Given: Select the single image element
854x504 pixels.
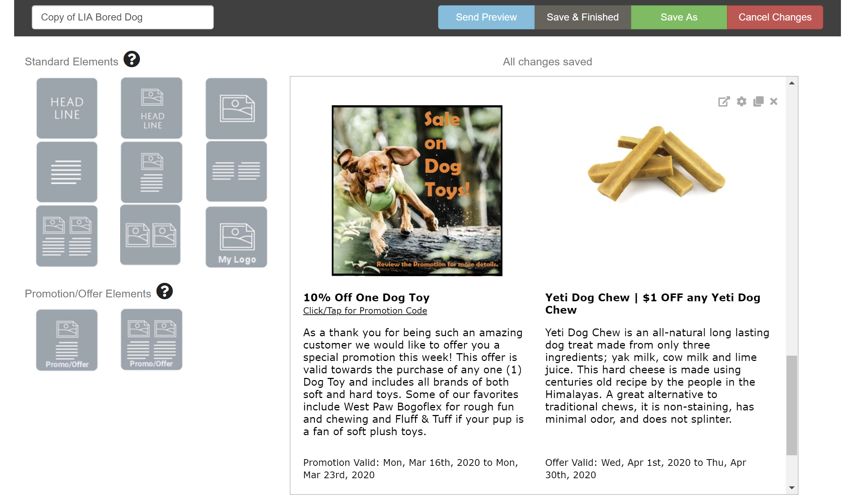Looking at the screenshot, I should (236, 108).
